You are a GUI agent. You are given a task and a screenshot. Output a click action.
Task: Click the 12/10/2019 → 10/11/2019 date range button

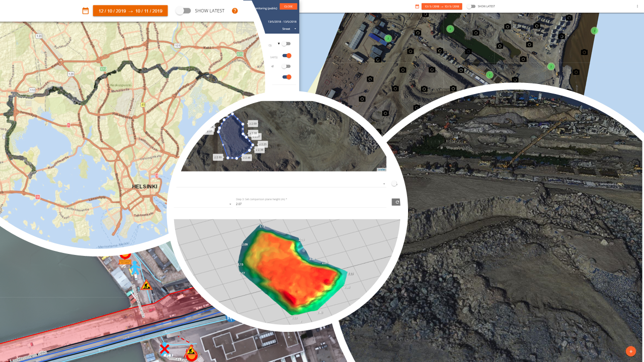[130, 11]
